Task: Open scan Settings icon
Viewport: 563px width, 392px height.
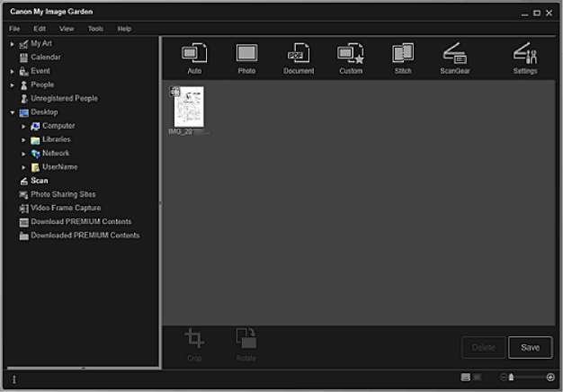Action: pyautogui.click(x=525, y=55)
